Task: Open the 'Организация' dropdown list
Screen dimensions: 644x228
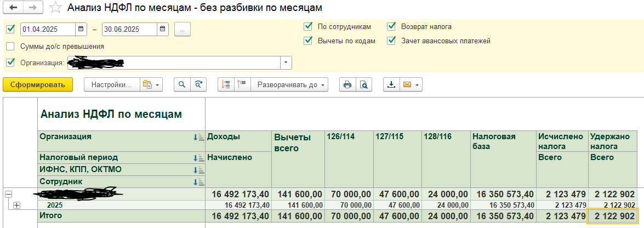Action: click(x=286, y=63)
